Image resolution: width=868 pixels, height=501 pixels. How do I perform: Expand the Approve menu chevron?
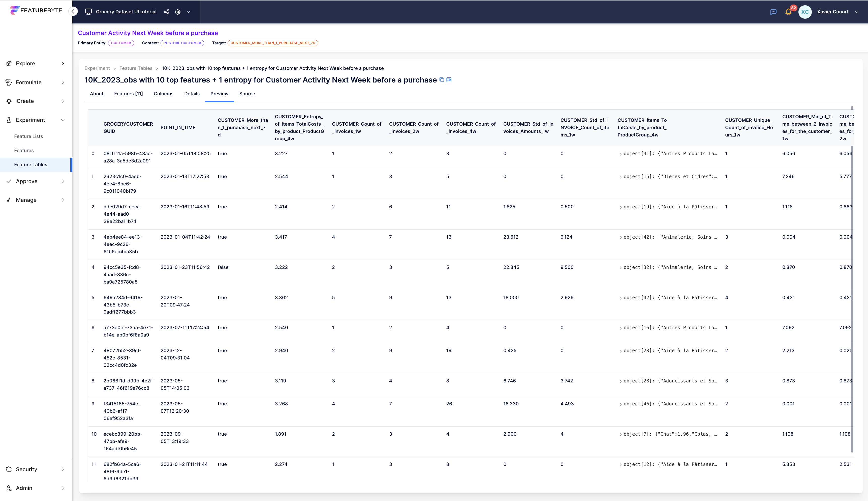[63, 181]
